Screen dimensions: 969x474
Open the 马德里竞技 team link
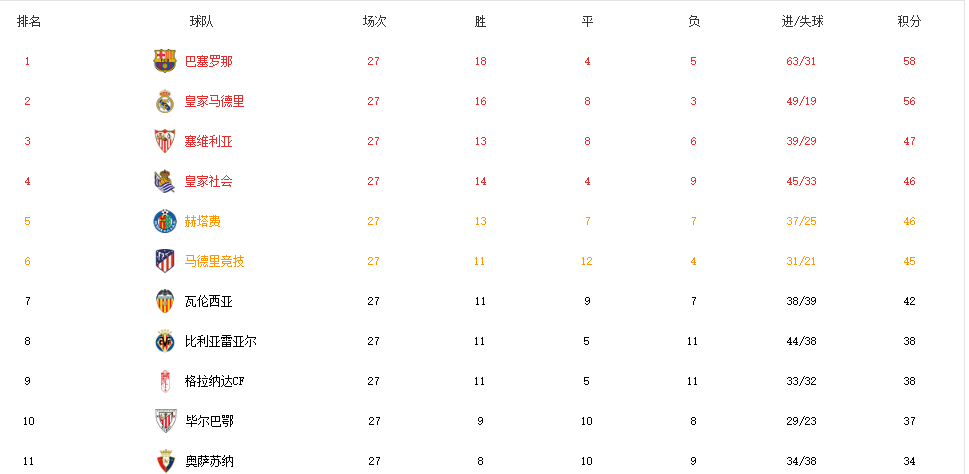(214, 261)
